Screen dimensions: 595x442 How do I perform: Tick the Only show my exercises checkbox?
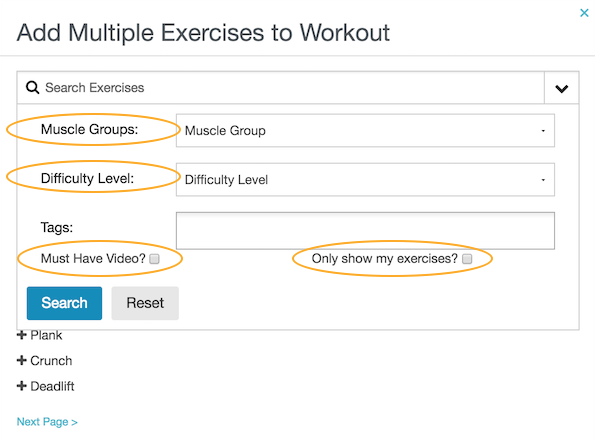click(467, 259)
